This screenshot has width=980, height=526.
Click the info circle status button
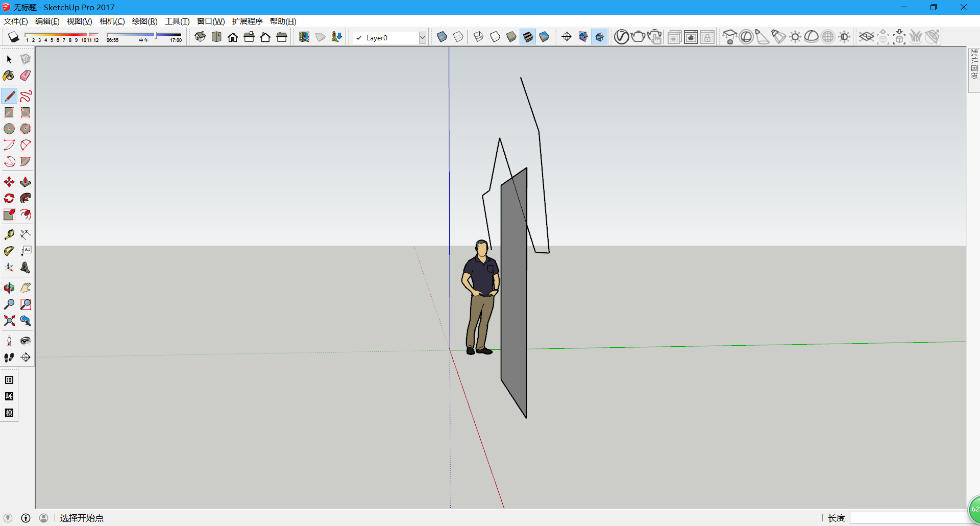coord(26,518)
